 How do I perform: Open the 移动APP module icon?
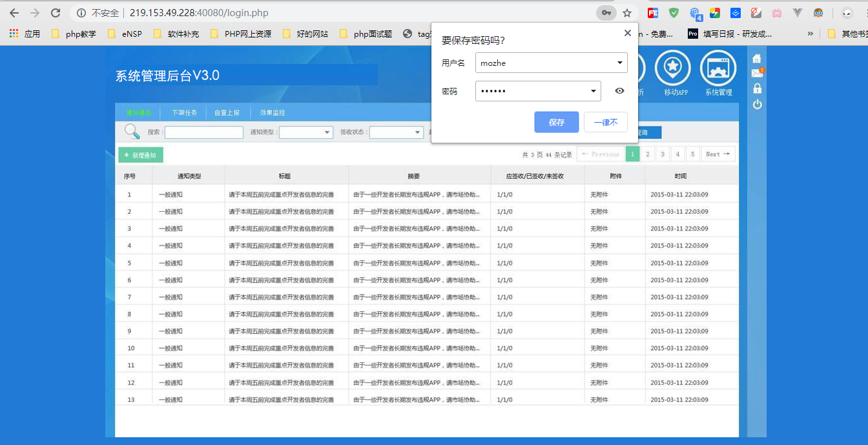pos(673,68)
